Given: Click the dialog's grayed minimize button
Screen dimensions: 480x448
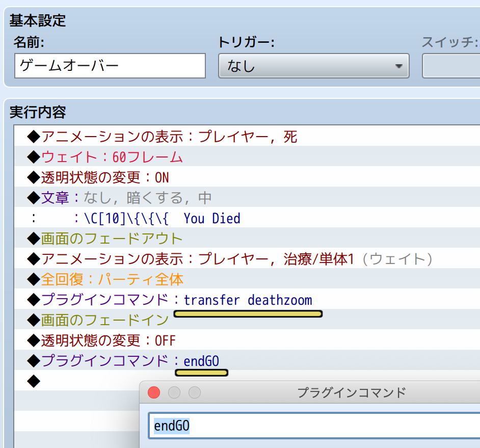Looking at the screenshot, I should pyautogui.click(x=174, y=392).
